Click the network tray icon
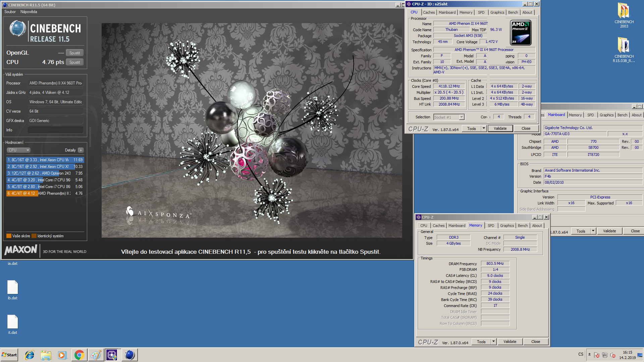The width and height of the screenshot is (644, 362). pyautogui.click(x=605, y=355)
